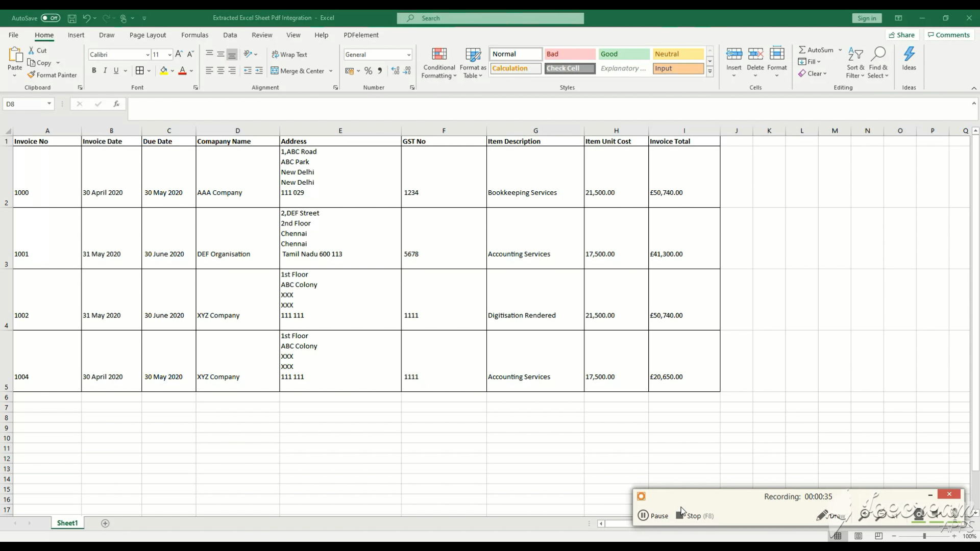980x551 pixels.
Task: Pause the screen recording
Action: pos(653,516)
